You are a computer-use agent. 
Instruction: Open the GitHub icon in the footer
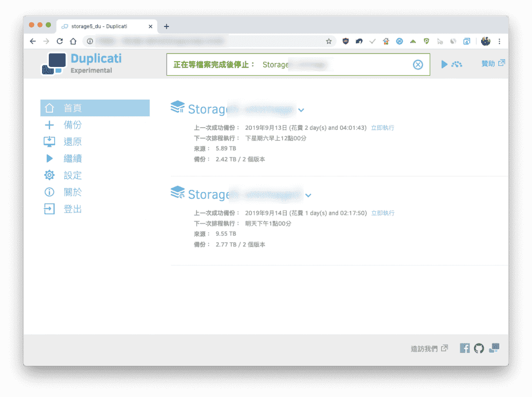coord(478,348)
